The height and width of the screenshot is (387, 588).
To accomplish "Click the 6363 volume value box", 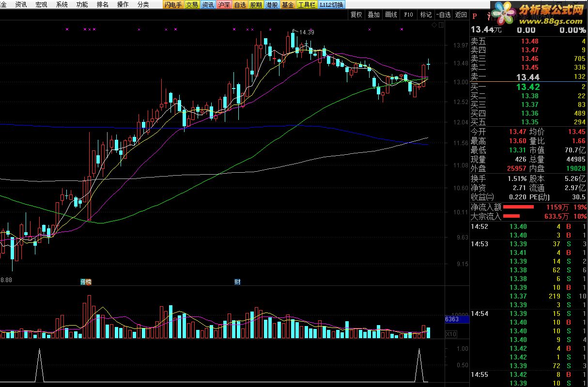I will tap(457, 319).
